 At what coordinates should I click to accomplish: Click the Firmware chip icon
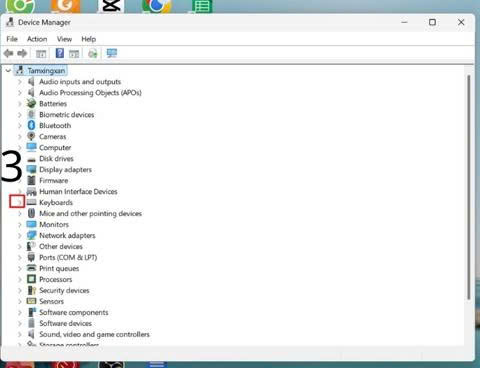(31, 180)
